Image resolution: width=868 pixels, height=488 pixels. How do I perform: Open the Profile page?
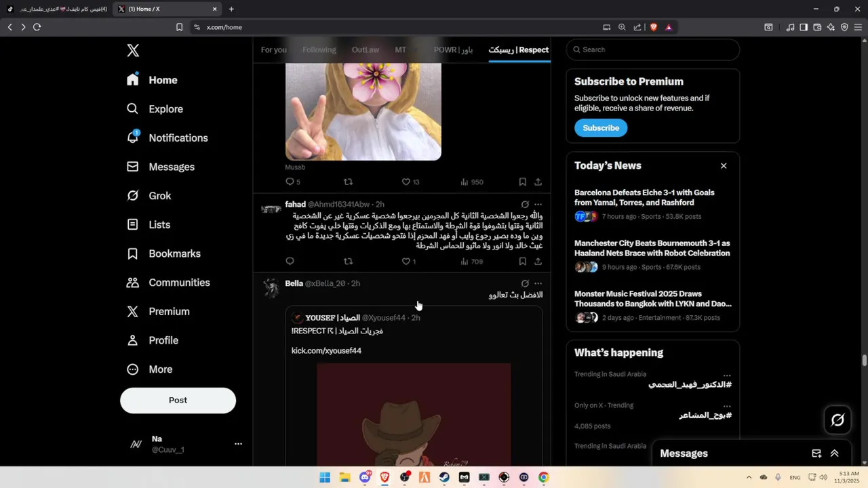pyautogui.click(x=153, y=340)
